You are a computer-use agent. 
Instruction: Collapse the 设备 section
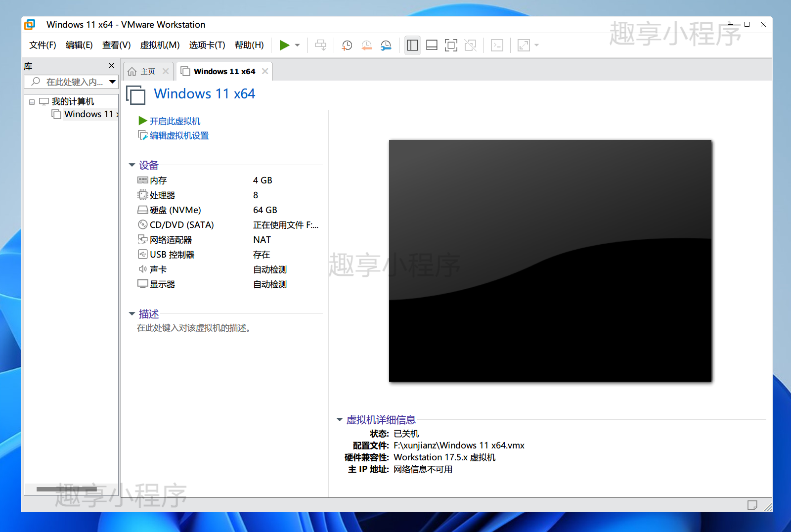(x=132, y=165)
